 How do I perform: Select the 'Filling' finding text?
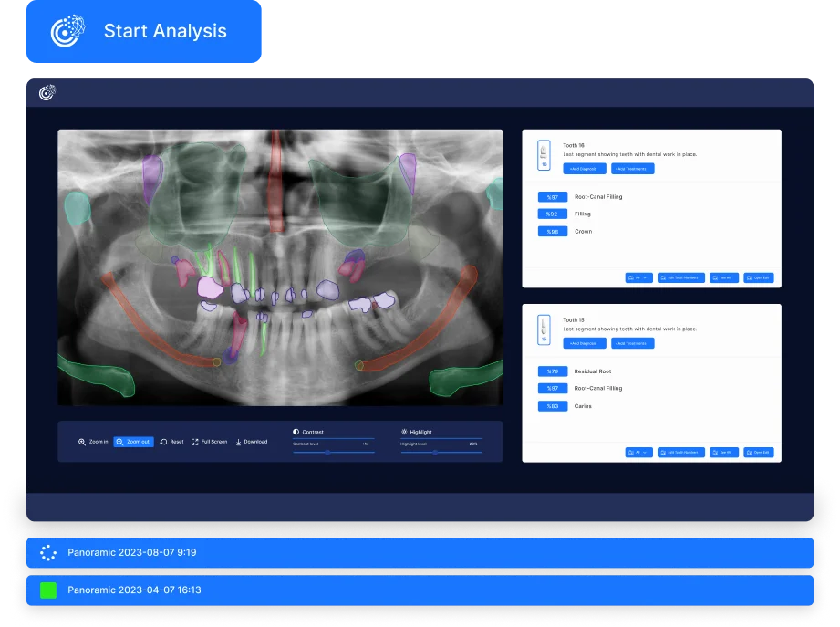tap(582, 214)
